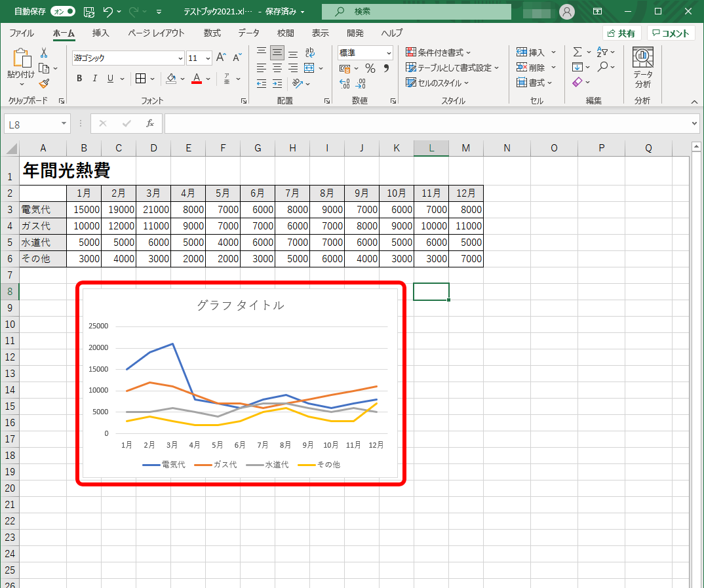704x588 pixels.
Task: Apply red font color button
Action: click(197, 79)
